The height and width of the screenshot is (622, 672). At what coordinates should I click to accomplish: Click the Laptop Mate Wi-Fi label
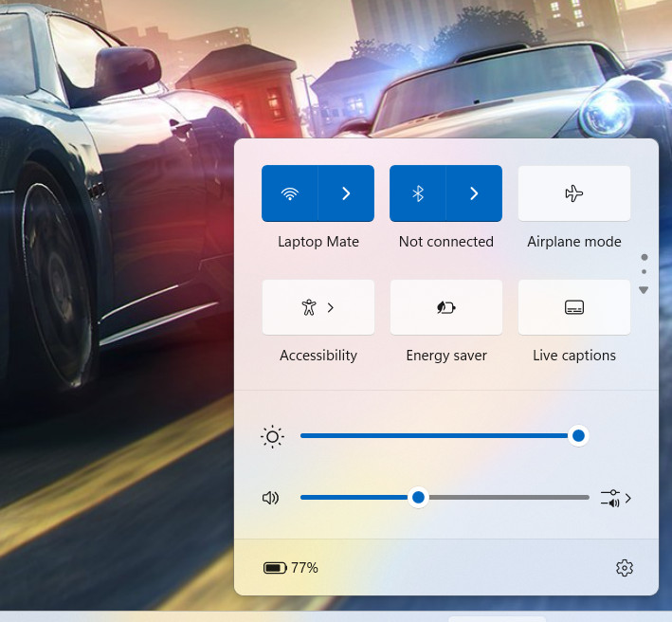318,242
